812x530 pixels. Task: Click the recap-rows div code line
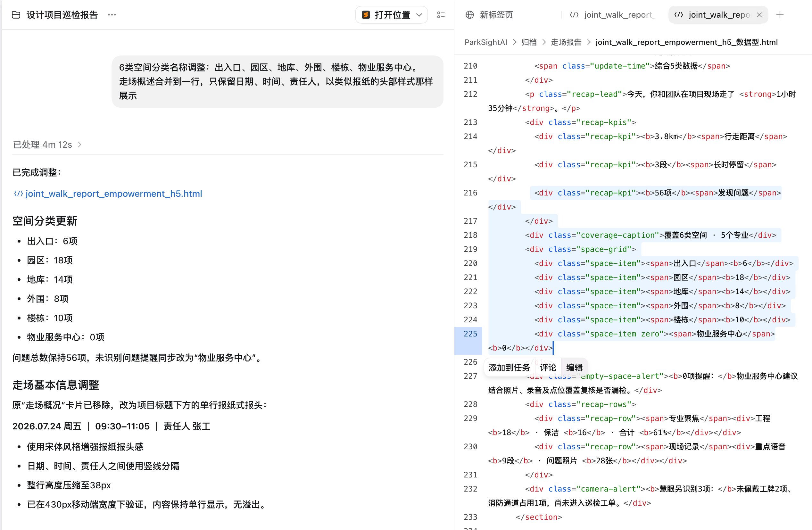tap(580, 404)
